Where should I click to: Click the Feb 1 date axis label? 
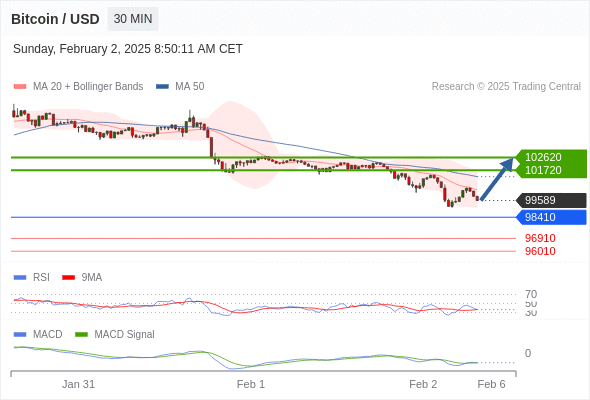click(x=251, y=384)
